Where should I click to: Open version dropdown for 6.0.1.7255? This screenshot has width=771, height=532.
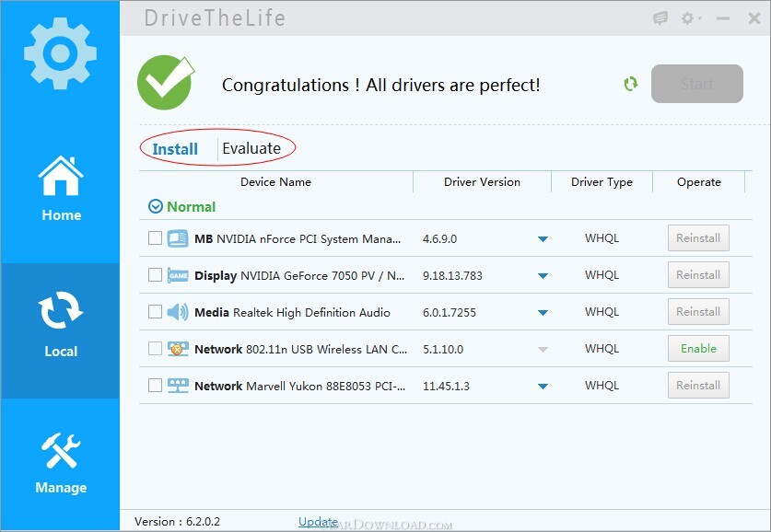543,313
